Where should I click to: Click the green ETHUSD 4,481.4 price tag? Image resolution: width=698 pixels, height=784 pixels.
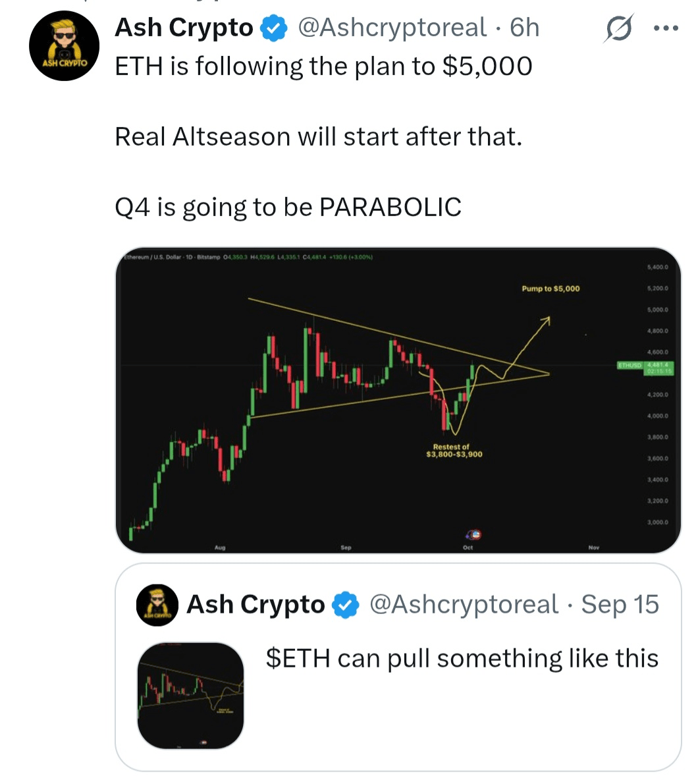click(x=645, y=368)
